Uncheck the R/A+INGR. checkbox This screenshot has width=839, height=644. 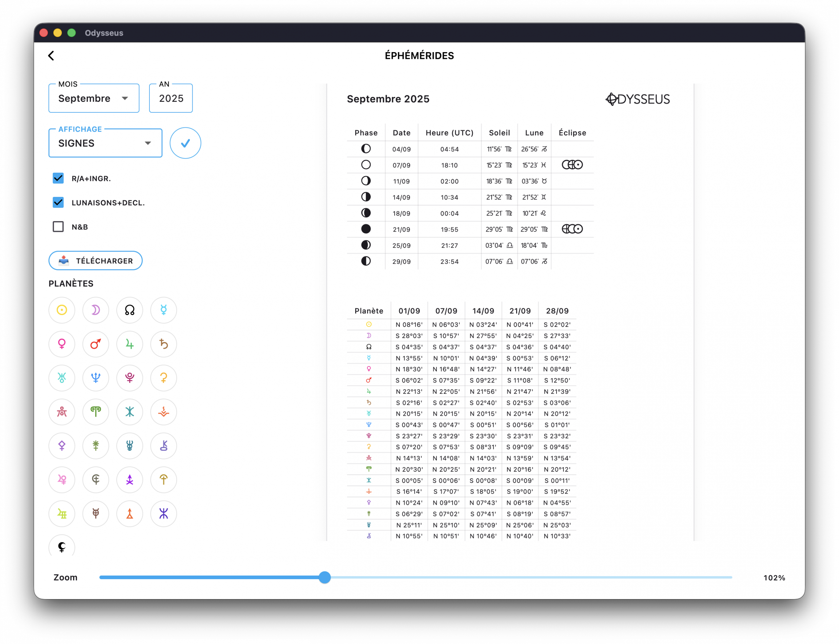point(58,178)
